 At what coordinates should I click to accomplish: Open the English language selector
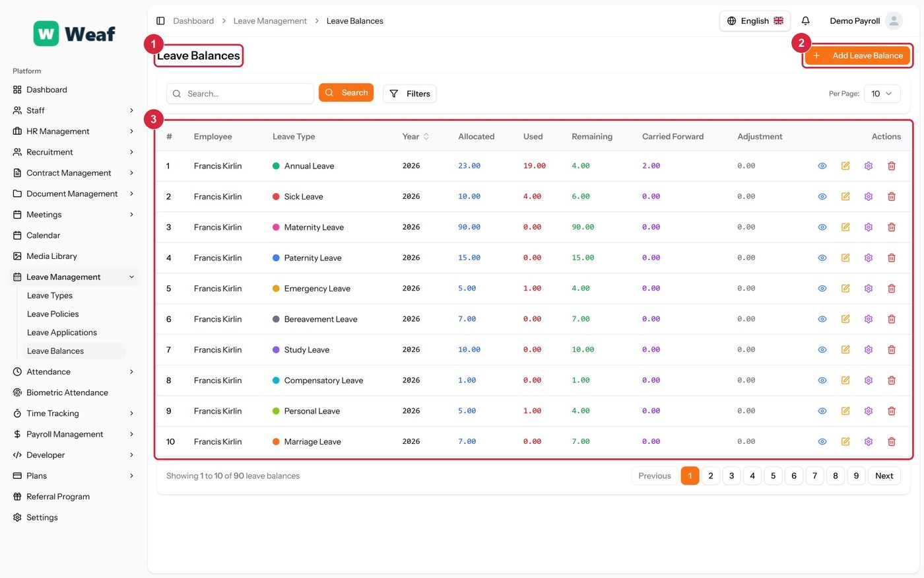pyautogui.click(x=755, y=21)
